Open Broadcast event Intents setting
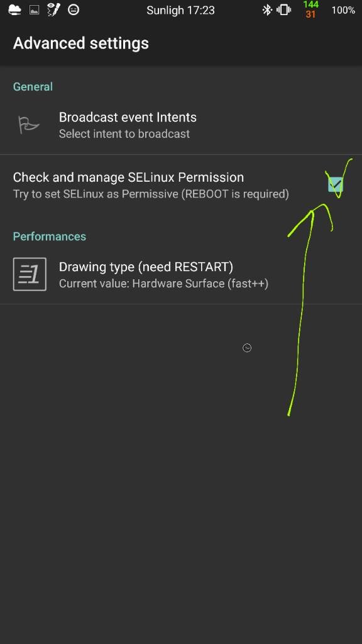The height and width of the screenshot is (644, 362). point(181,125)
